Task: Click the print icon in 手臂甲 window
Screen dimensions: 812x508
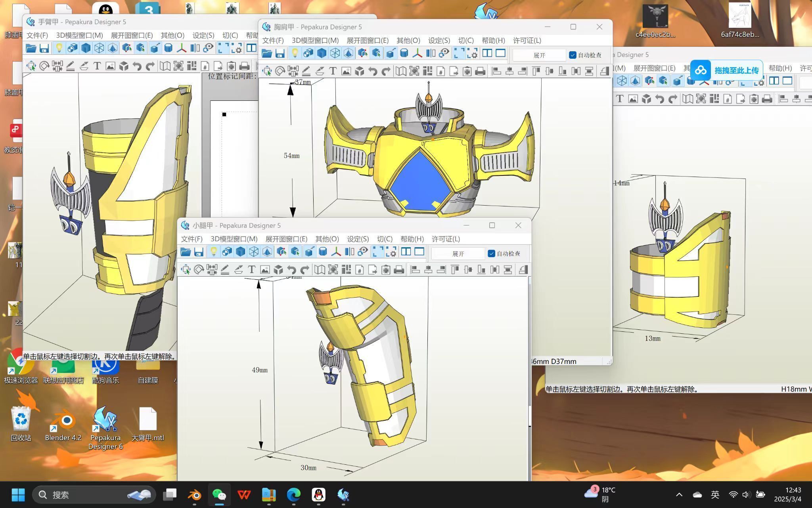Action: (x=245, y=66)
